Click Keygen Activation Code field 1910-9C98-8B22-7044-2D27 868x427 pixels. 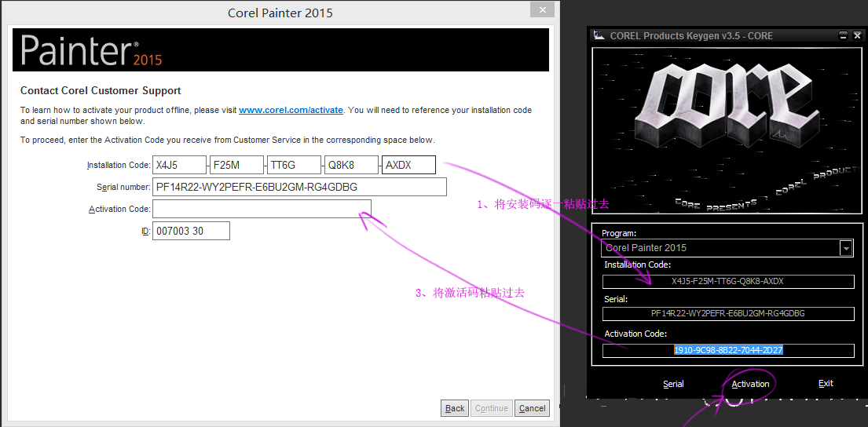coord(728,350)
